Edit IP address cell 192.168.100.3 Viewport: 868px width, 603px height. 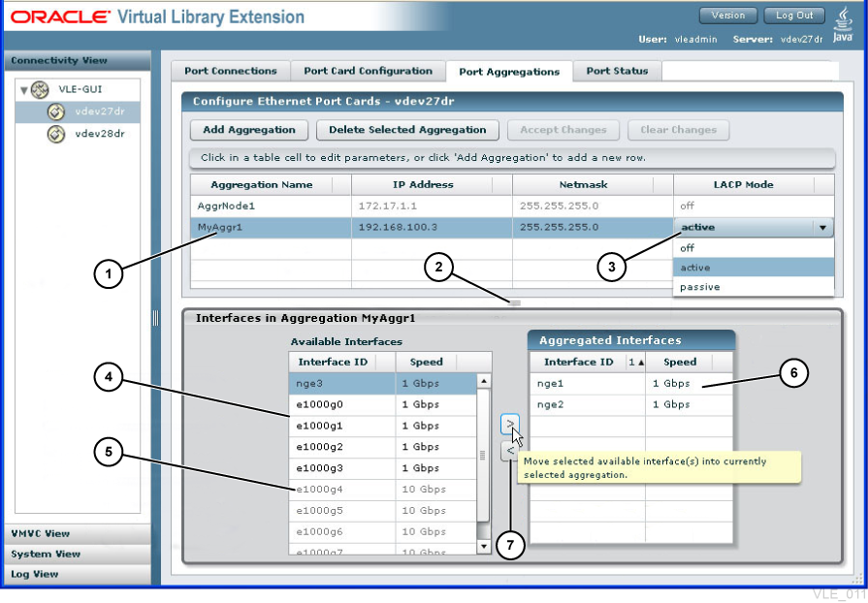click(432, 228)
